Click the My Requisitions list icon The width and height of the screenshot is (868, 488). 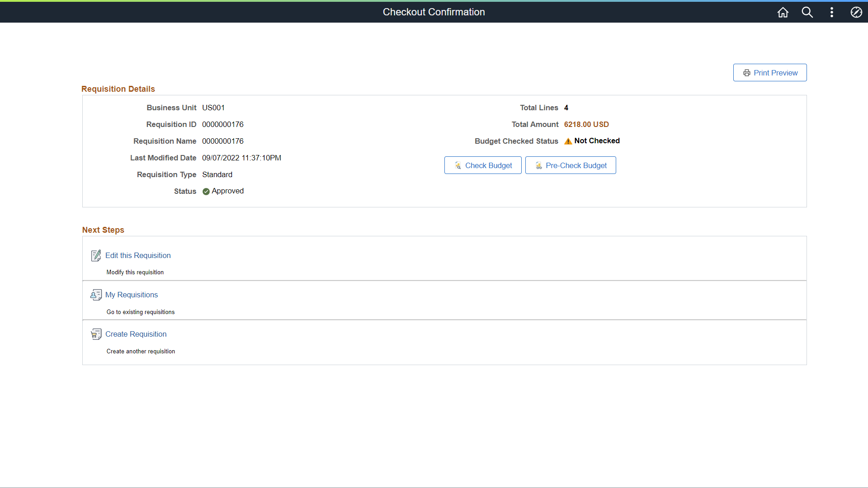[96, 295]
